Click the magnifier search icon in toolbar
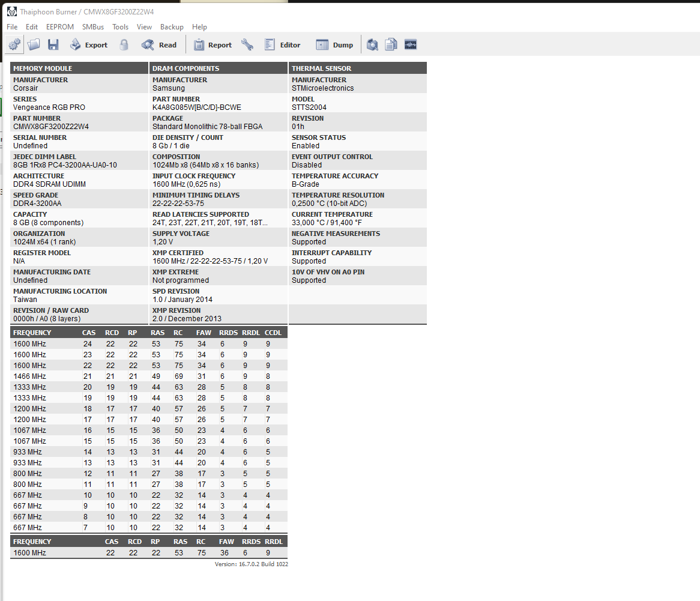Image resolution: width=700 pixels, height=601 pixels. (x=372, y=44)
